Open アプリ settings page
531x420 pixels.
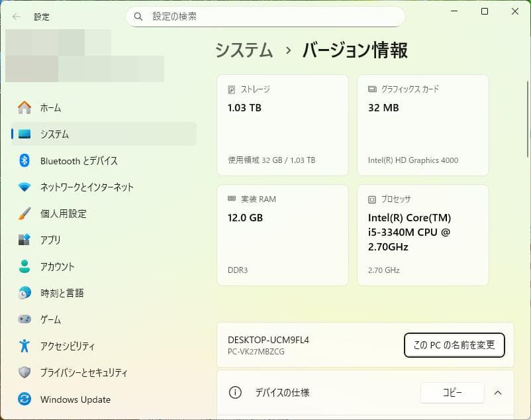(x=104, y=240)
